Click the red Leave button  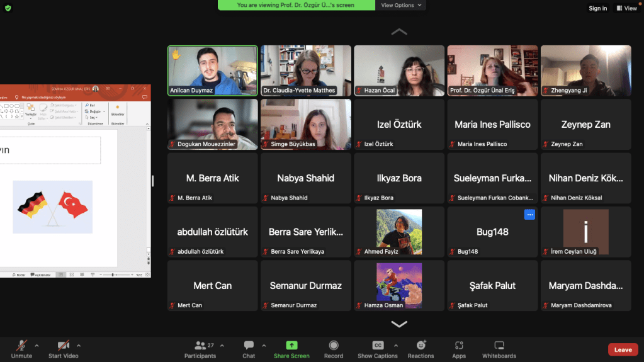[623, 349]
